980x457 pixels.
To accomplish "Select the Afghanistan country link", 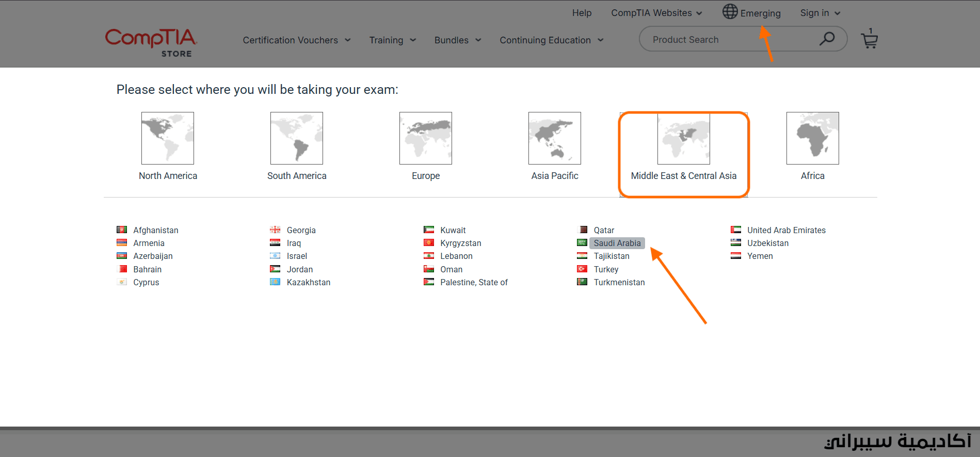I will [156, 230].
